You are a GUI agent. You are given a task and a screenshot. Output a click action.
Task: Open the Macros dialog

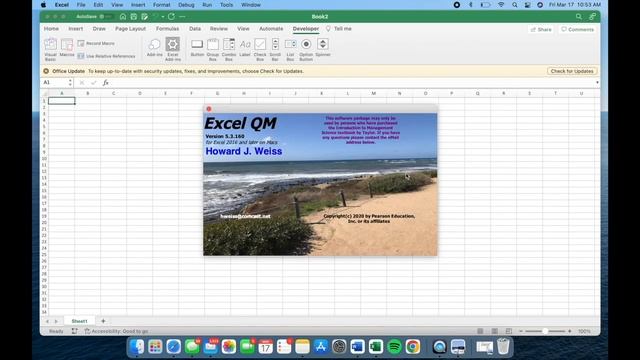point(67,47)
